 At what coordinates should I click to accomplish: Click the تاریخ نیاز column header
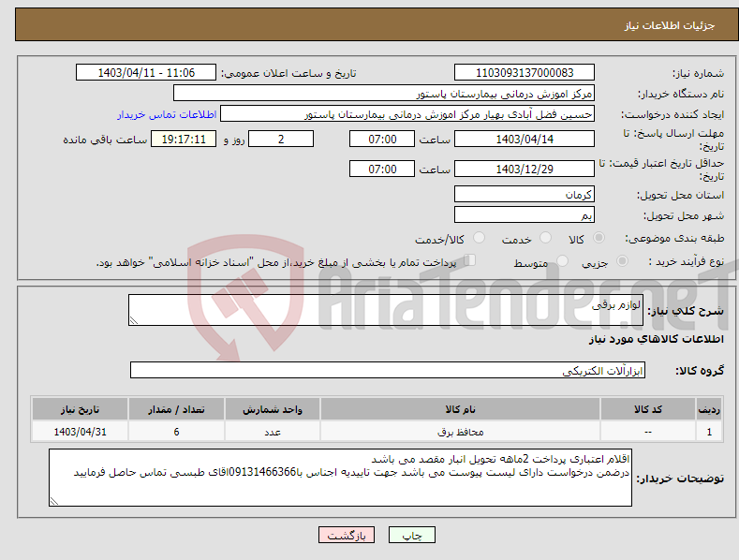point(81,409)
